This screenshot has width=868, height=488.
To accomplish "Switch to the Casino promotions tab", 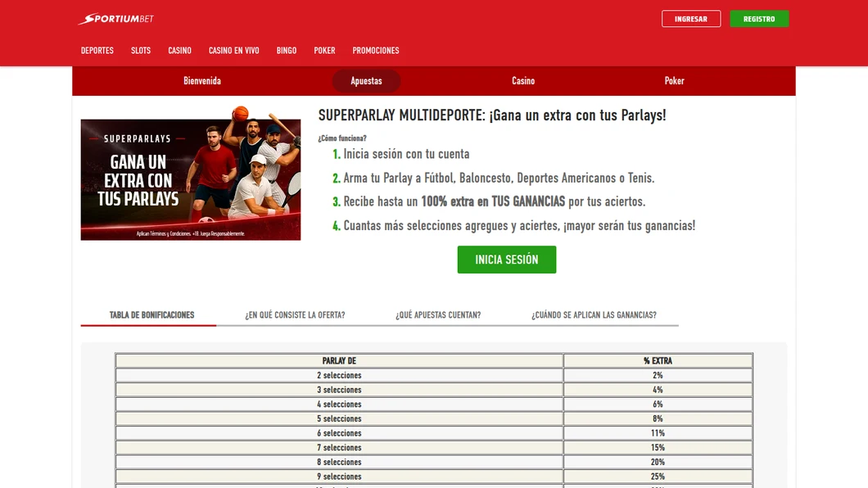I will 523,81.
